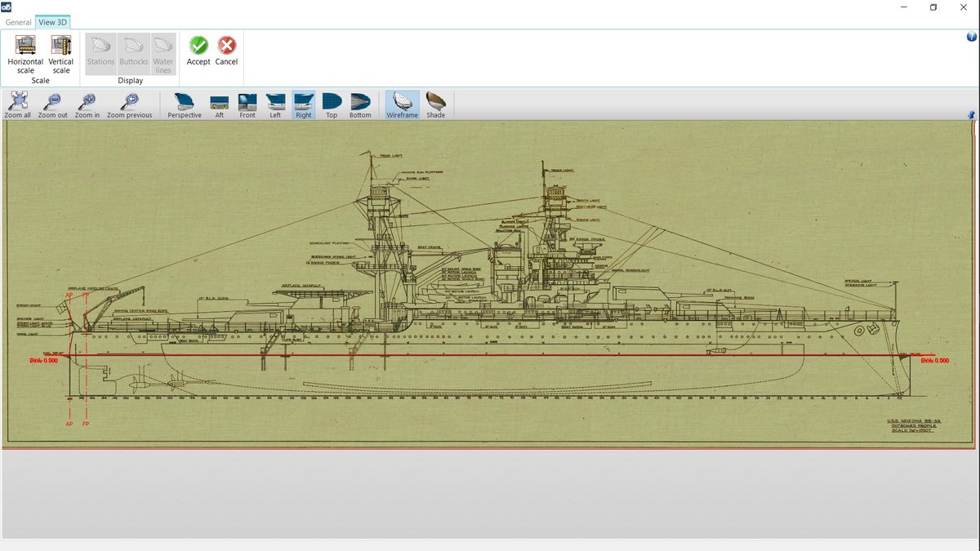Select the Aft view
The image size is (980, 551).
click(x=219, y=104)
